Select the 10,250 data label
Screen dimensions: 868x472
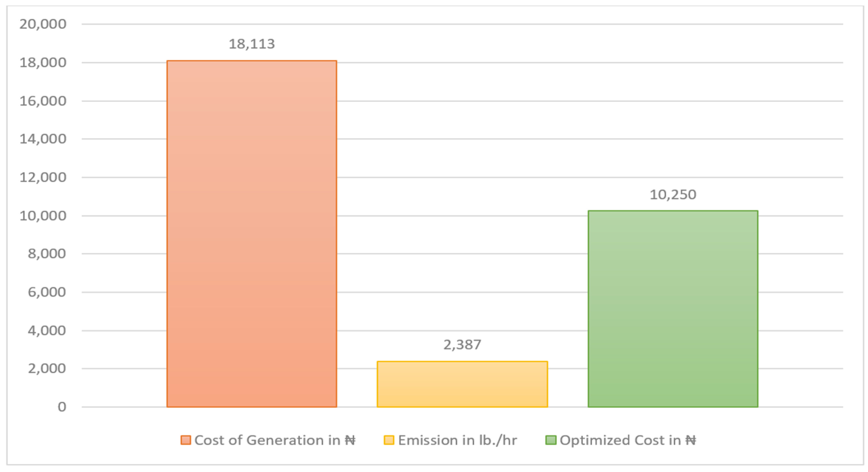(x=673, y=195)
